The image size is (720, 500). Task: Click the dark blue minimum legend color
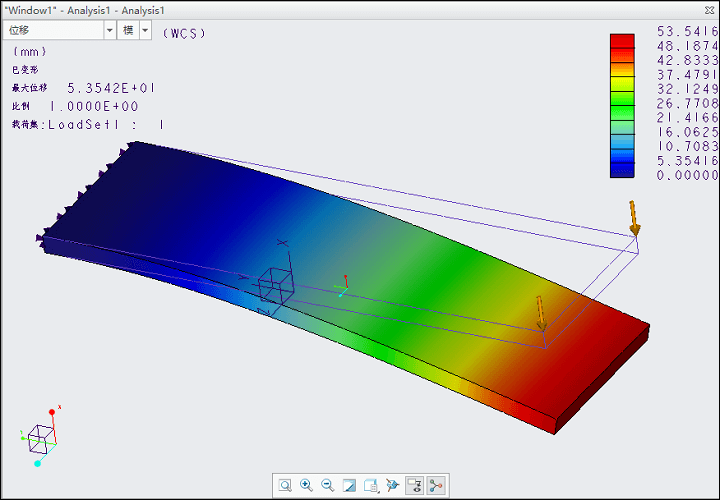coord(622,172)
